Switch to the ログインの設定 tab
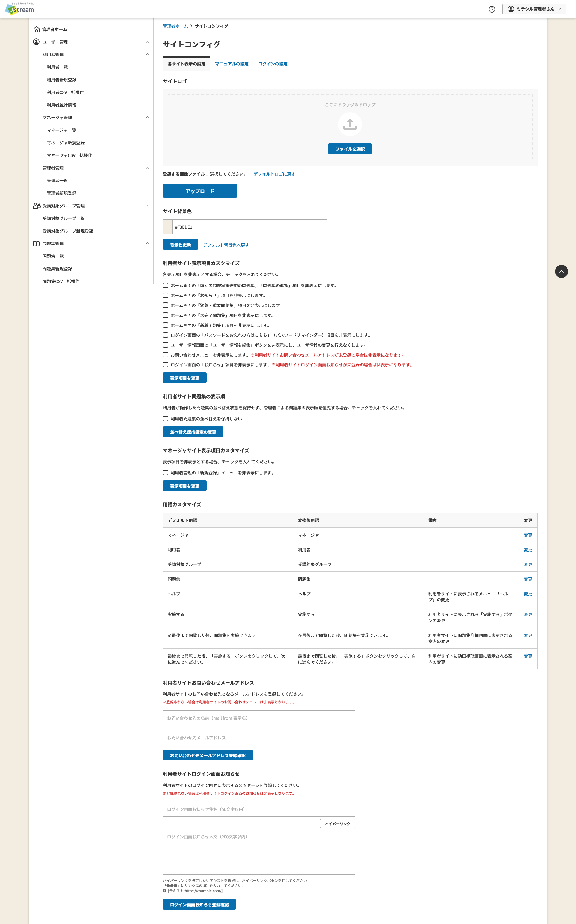The image size is (576, 924). click(273, 64)
